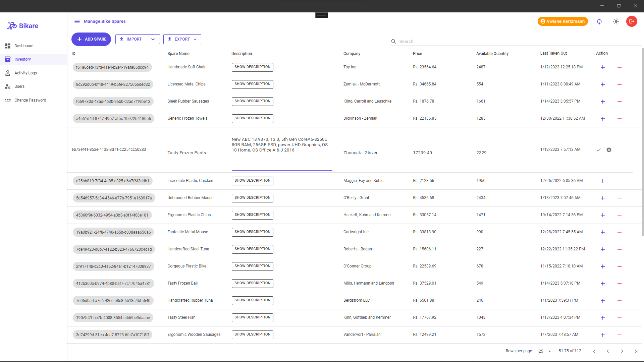Click the refresh sync icon in header
Image resolution: width=644 pixels, height=362 pixels.
coord(599,21)
